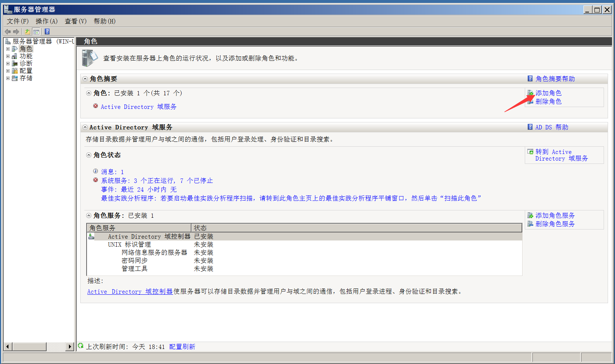Click the 角色 tree node icon
The height and width of the screenshot is (364, 615).
pos(15,49)
